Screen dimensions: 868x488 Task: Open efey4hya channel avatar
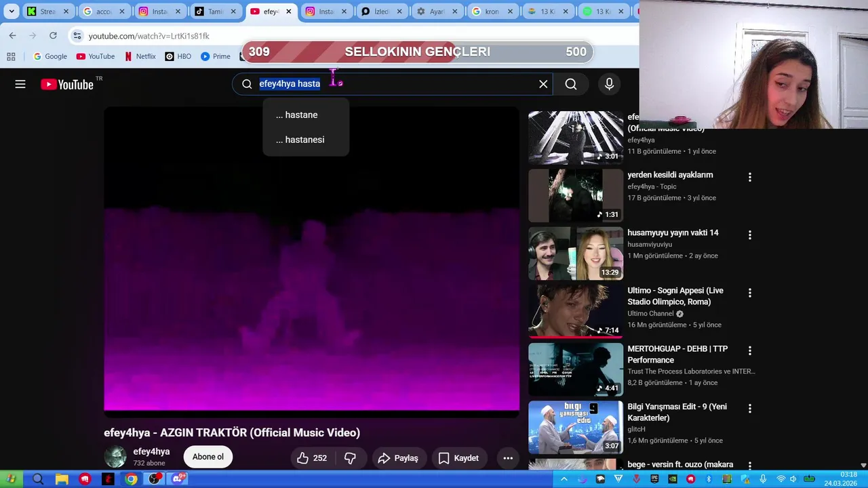115,457
